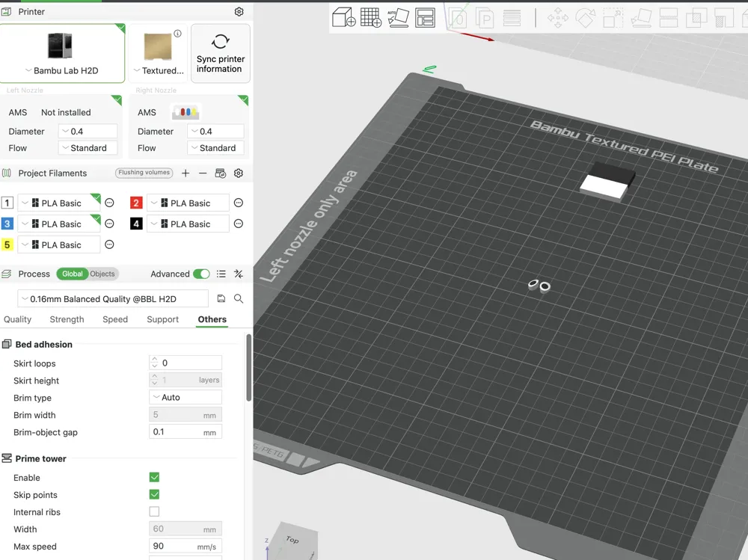Screen dimensions: 748x560
Task: Click the process settings vertical scrollbar
Action: tap(248, 368)
